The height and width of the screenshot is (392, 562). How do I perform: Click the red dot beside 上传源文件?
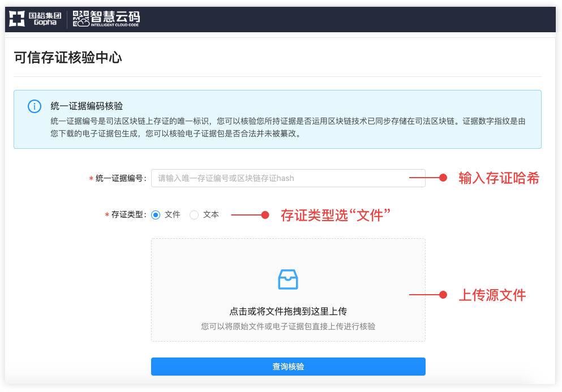(x=444, y=295)
